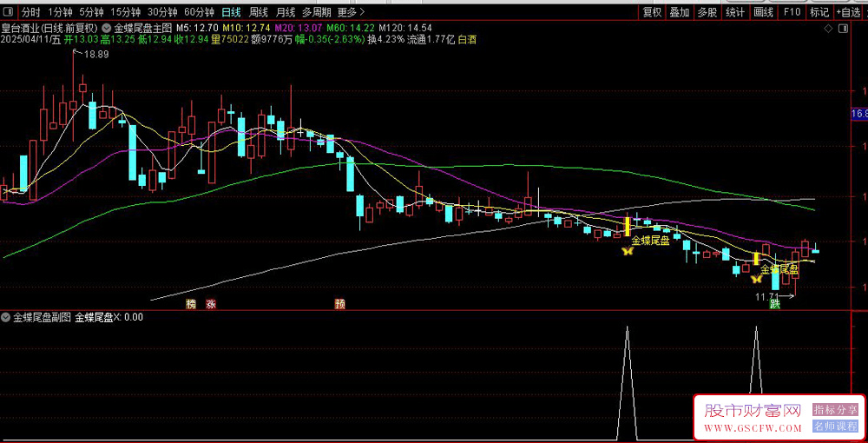Screen dimensions: 868x443
Task: Switch to the 1分钟 period tab
Action: (x=60, y=11)
